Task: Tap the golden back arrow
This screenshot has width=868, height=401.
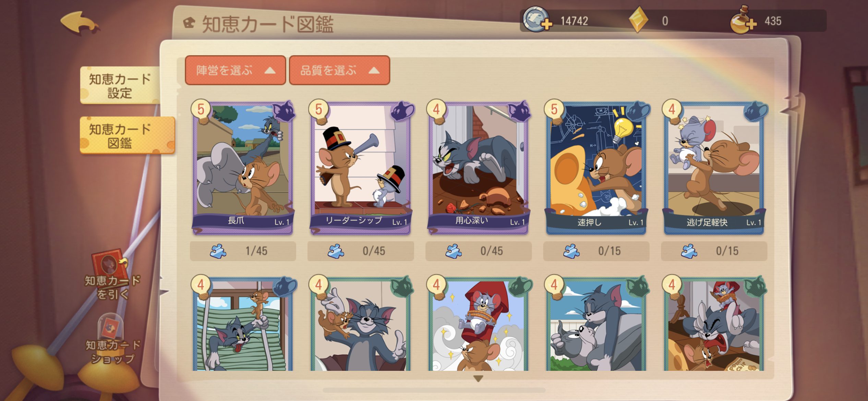Action: click(x=80, y=23)
